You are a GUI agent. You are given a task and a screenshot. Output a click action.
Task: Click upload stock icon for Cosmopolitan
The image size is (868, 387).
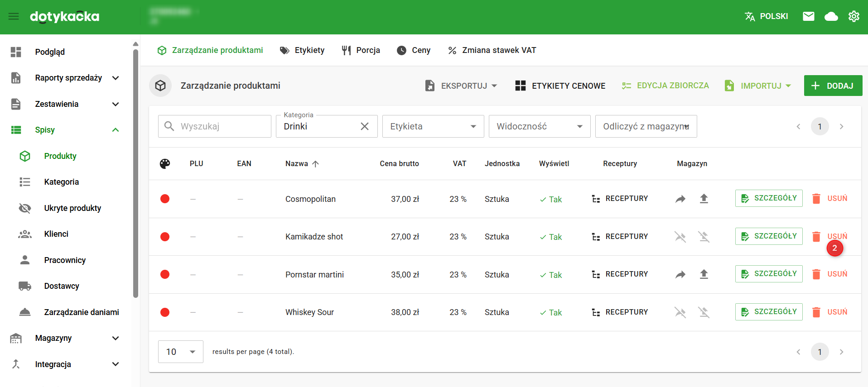point(704,199)
